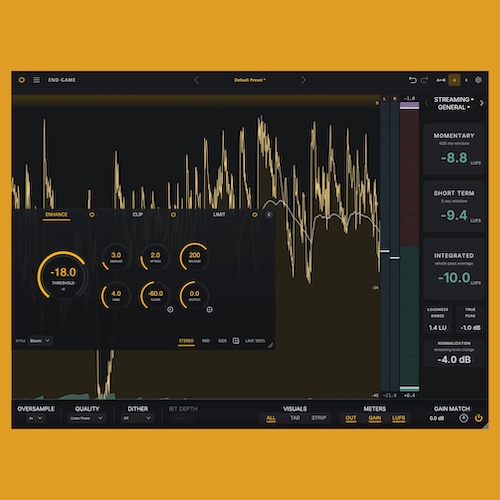This screenshot has width=500, height=500.
Task: Select the previous loudness target arrow
Action: (426, 103)
